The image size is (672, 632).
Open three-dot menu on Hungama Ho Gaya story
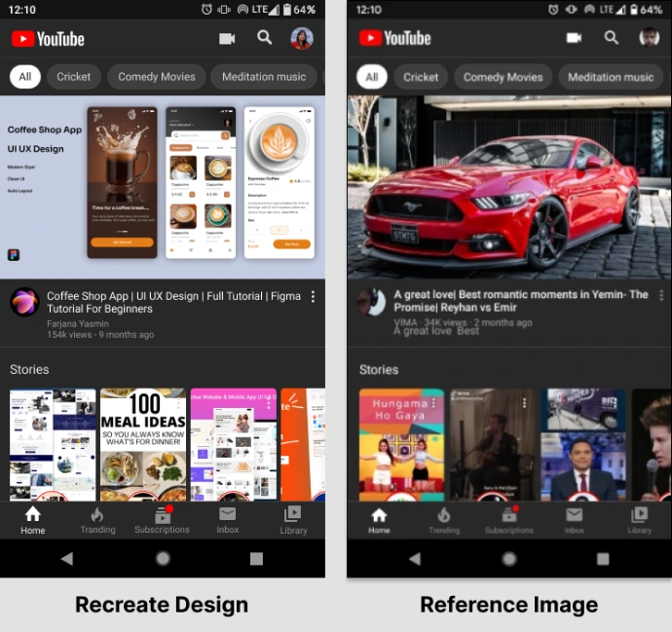(434, 402)
